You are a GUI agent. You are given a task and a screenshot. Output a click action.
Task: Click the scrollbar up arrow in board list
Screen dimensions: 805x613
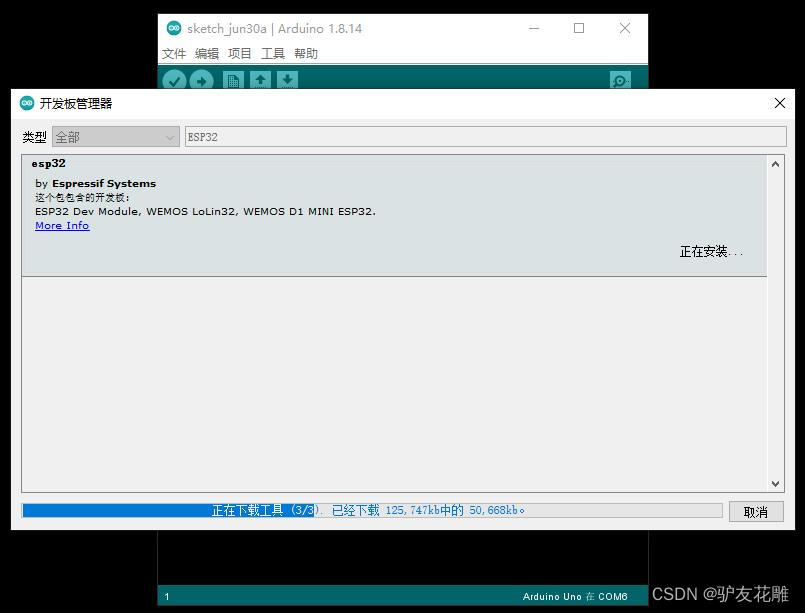click(775, 164)
